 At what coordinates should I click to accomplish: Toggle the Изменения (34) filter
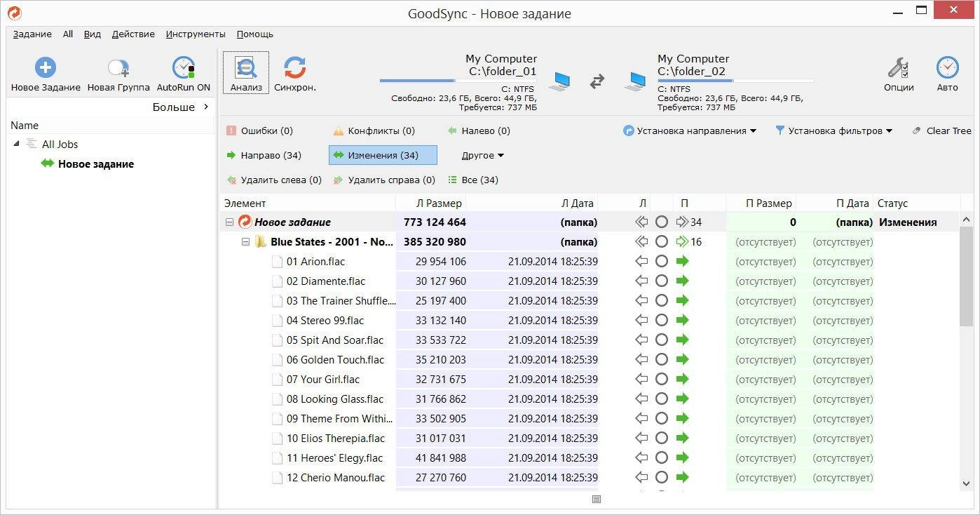point(383,155)
